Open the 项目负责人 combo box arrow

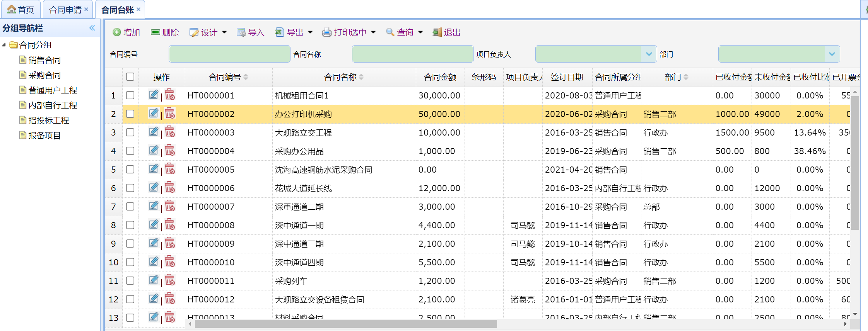tap(649, 54)
